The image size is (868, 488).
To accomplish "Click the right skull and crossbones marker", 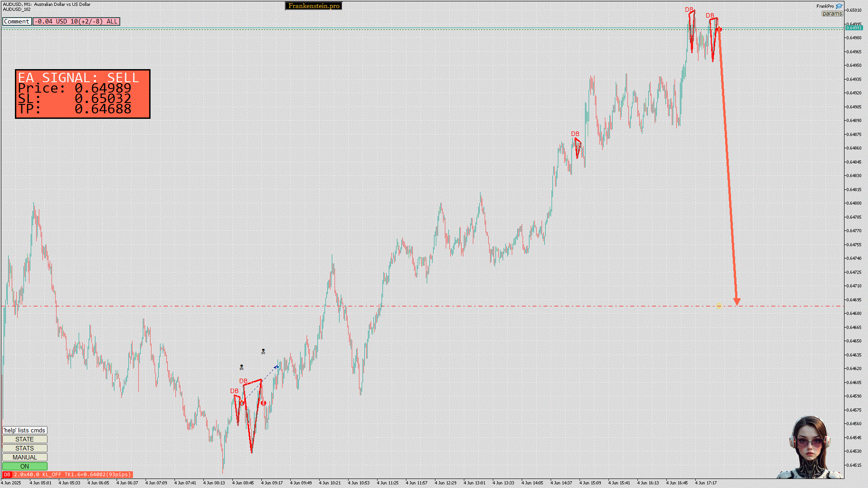I will [x=263, y=352].
